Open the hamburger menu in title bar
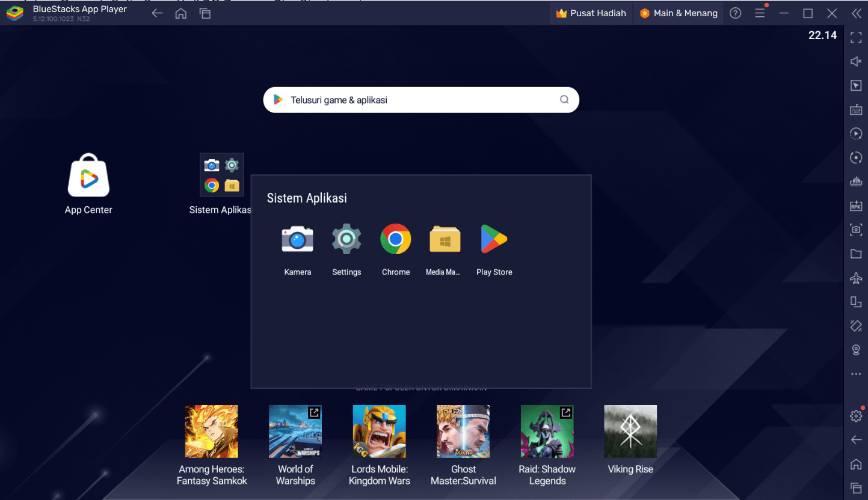Image resolution: width=868 pixels, height=500 pixels. [x=760, y=13]
